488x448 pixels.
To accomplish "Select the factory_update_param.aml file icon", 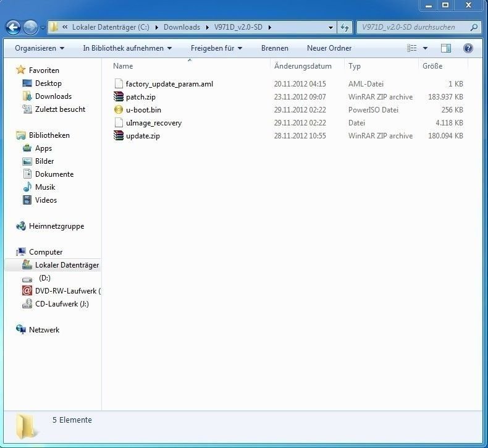I will (119, 84).
